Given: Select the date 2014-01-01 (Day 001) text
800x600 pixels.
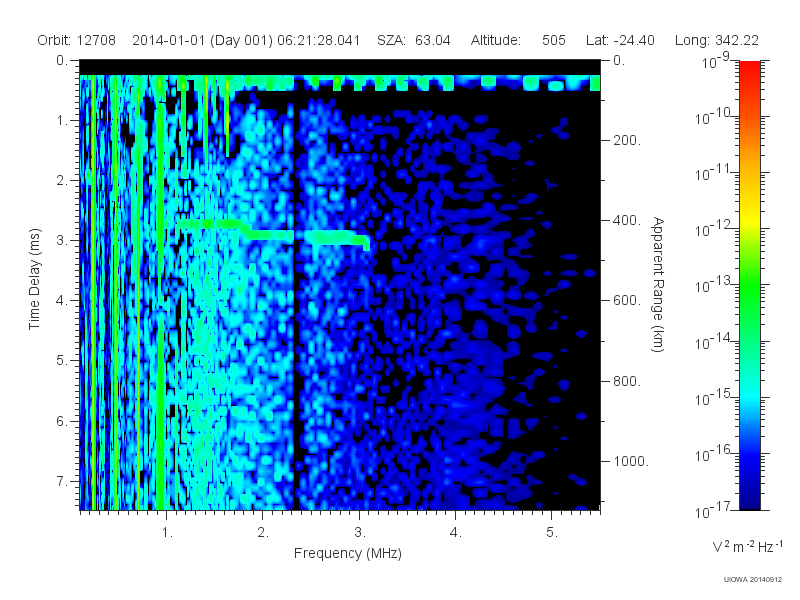Looking at the screenshot, I should (x=203, y=40).
